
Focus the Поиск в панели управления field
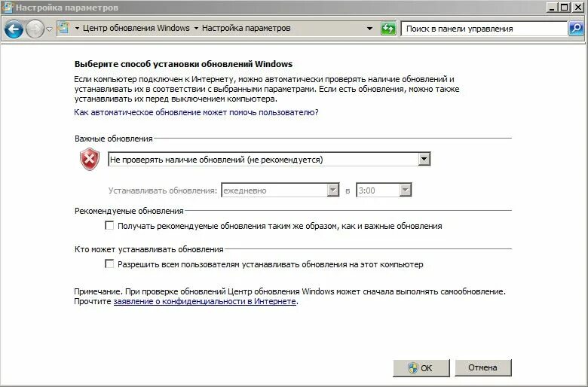[484, 29]
